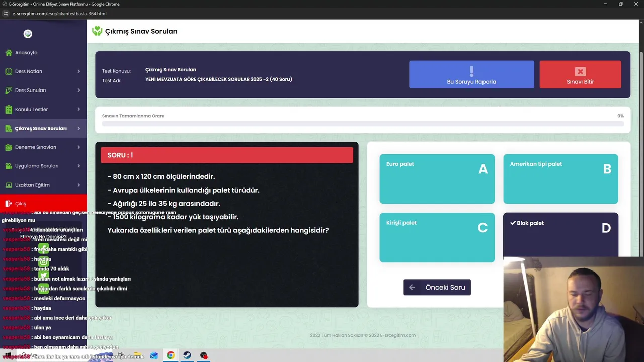Click the Uzaktan Eğitim graduation cap icon
Image resolution: width=644 pixels, height=362 pixels.
point(9,185)
